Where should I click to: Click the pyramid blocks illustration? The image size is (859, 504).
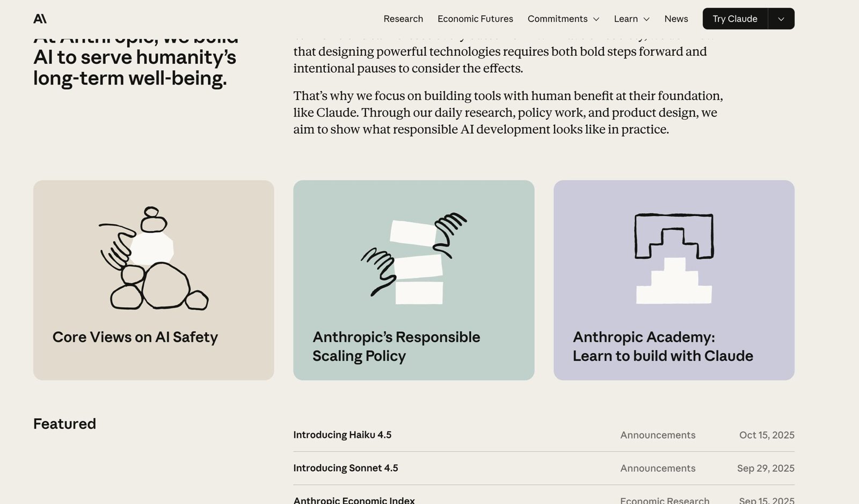[x=674, y=259]
